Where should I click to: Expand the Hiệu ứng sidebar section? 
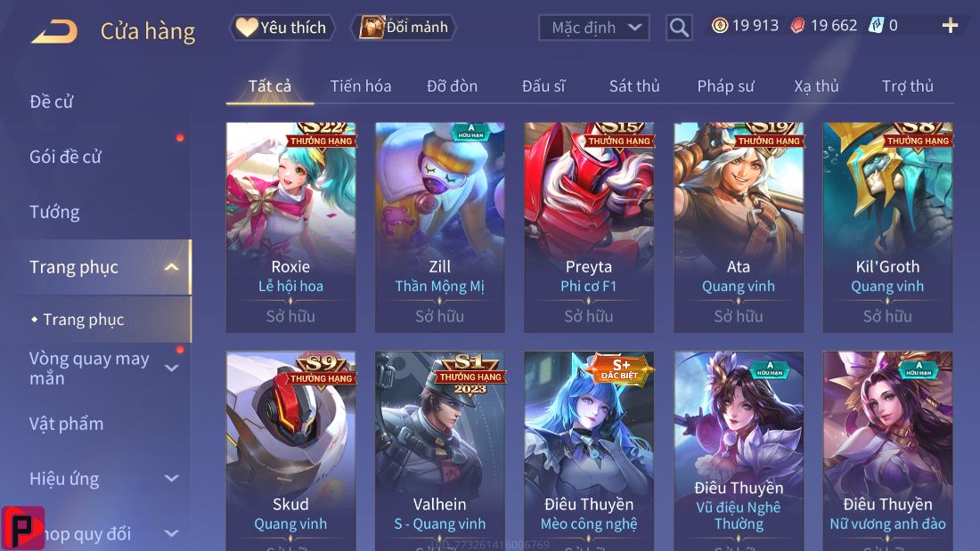171,479
